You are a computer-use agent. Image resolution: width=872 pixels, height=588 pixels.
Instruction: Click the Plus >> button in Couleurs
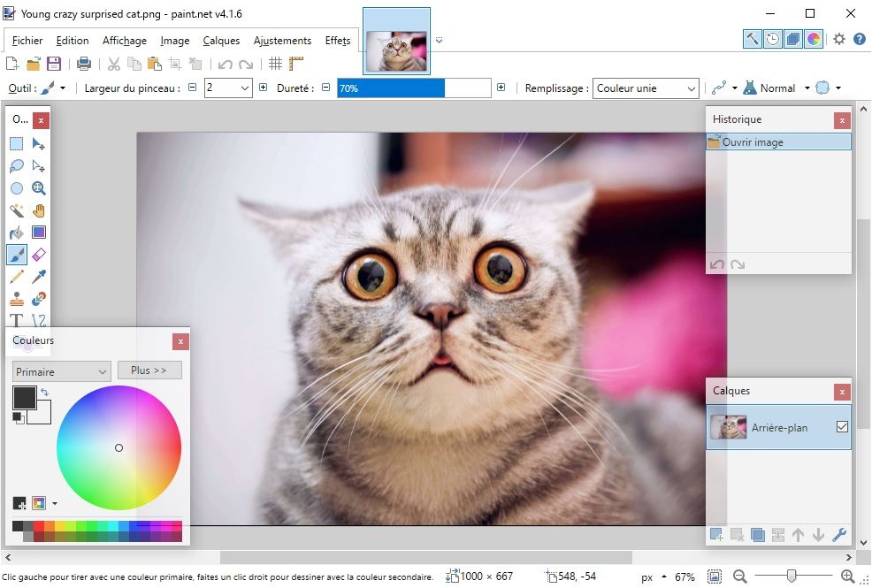[149, 370]
